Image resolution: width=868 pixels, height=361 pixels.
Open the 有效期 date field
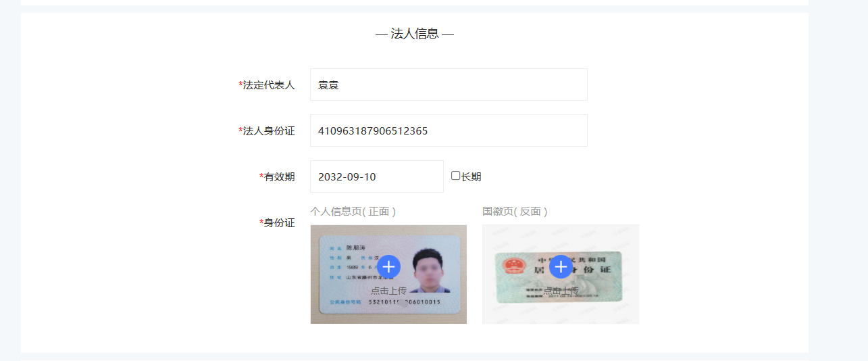tap(376, 177)
